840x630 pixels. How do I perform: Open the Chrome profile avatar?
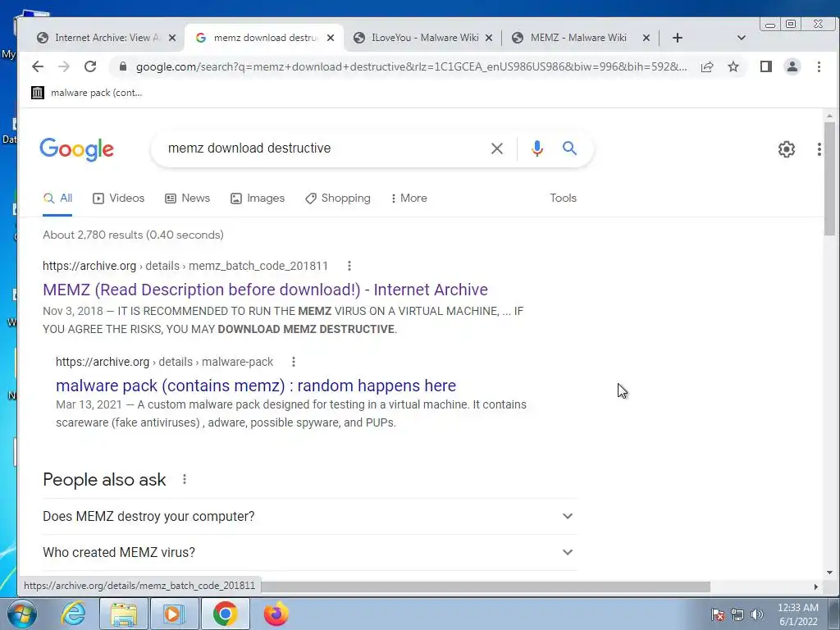pos(792,66)
